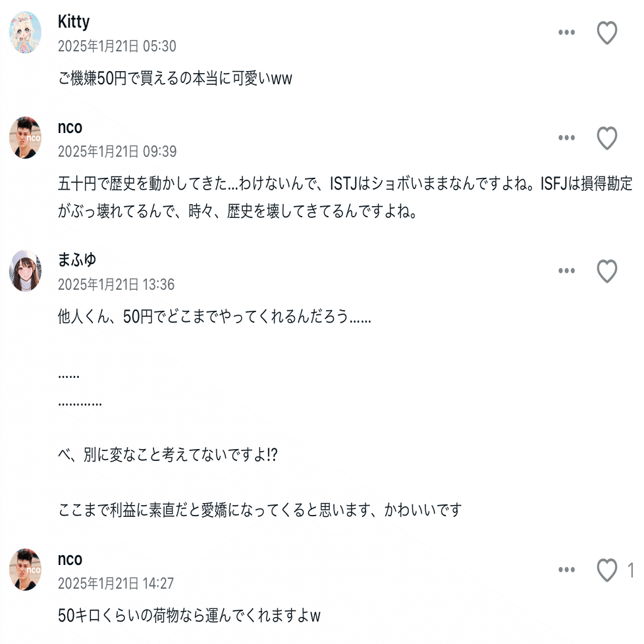Click the comment text mentioning 50キロくらいの荷物
Viewport: 644px width, 644px height.
pyautogui.click(x=189, y=616)
